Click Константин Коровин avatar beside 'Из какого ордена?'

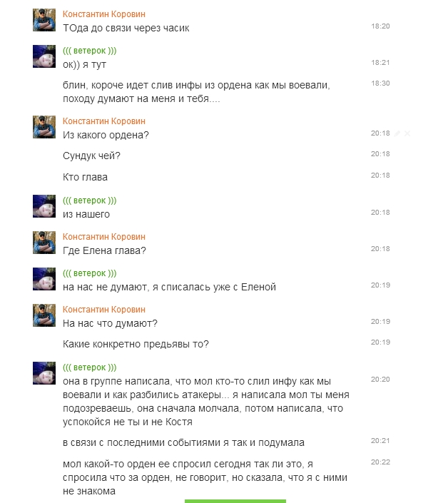point(44,127)
